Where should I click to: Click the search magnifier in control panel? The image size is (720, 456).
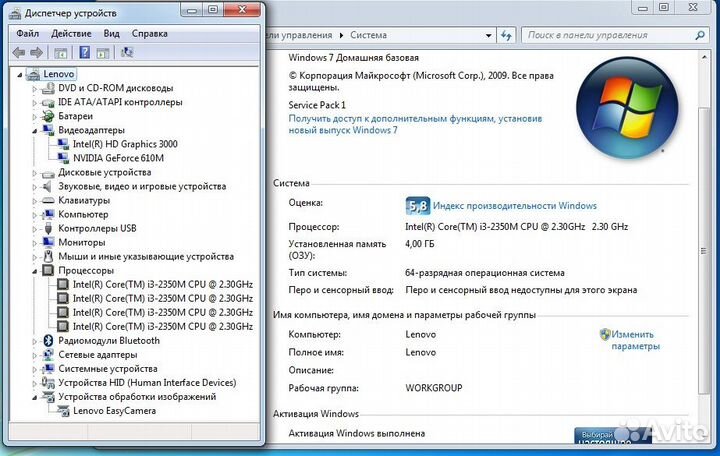click(x=699, y=35)
